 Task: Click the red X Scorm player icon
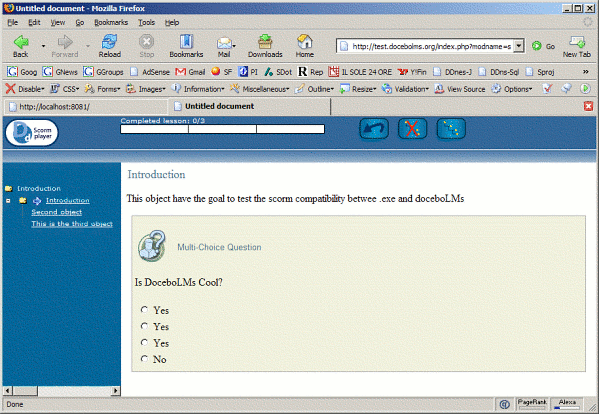pyautogui.click(x=412, y=129)
